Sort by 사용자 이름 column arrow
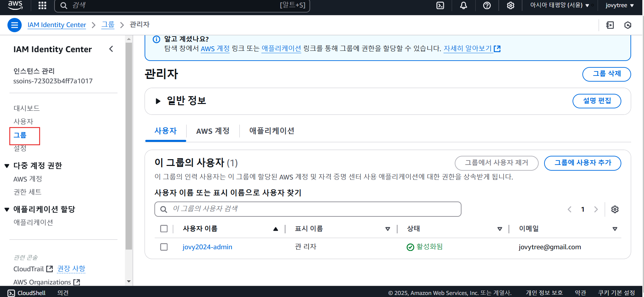This screenshot has height=297, width=644. (276, 229)
